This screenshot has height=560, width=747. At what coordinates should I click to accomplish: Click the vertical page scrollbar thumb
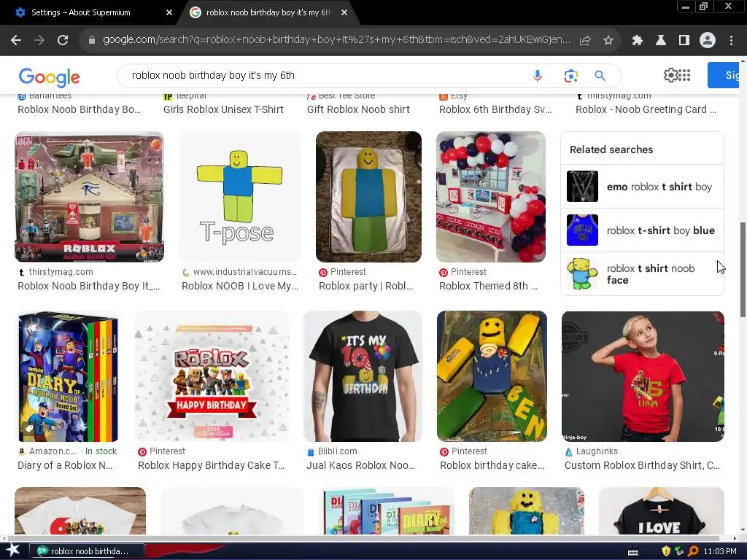[x=743, y=270]
